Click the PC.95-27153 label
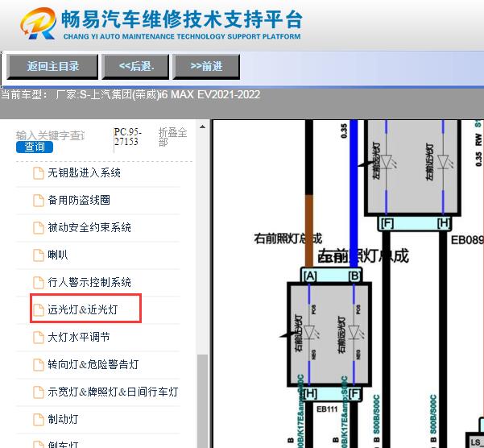This screenshot has width=484, height=448. click(x=128, y=137)
